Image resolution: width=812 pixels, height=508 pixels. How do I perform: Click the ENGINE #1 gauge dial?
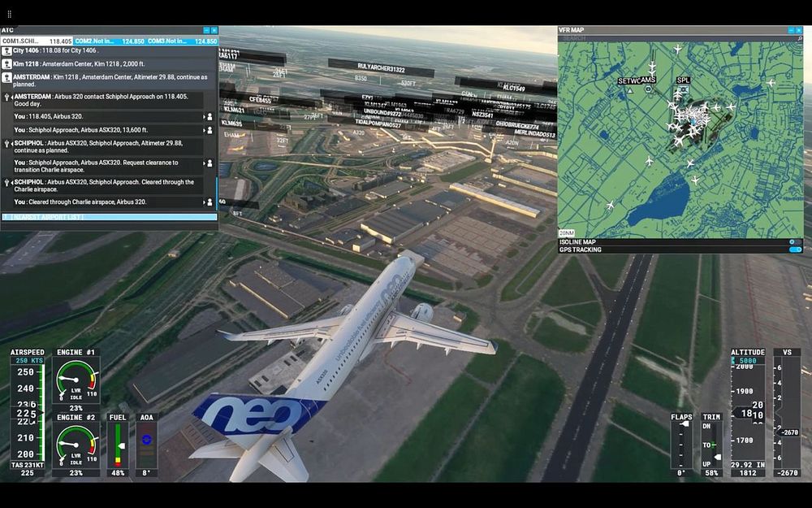[76, 380]
